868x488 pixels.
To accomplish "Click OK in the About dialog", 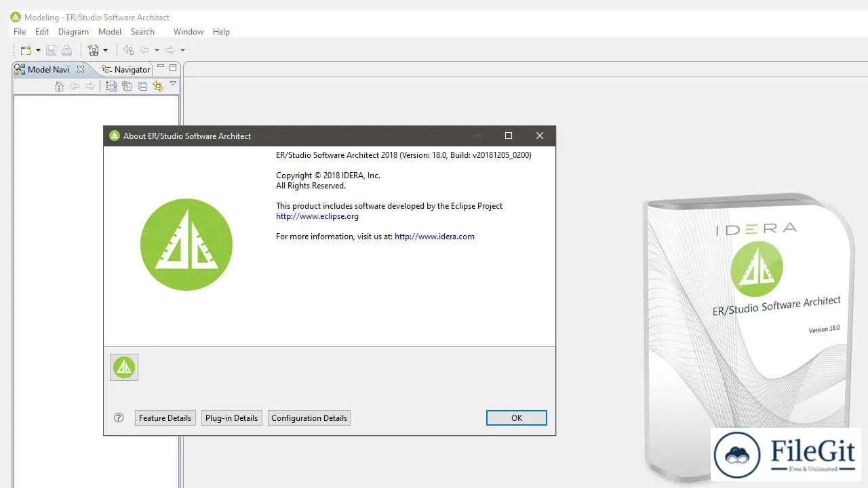I will (x=517, y=418).
